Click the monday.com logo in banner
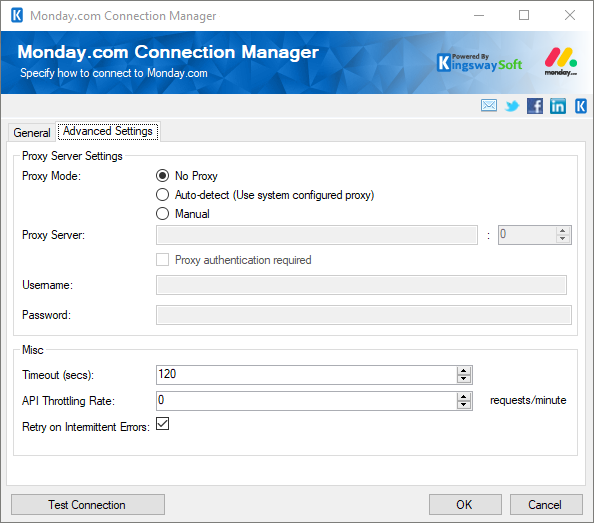The image size is (594, 523). [x=561, y=62]
